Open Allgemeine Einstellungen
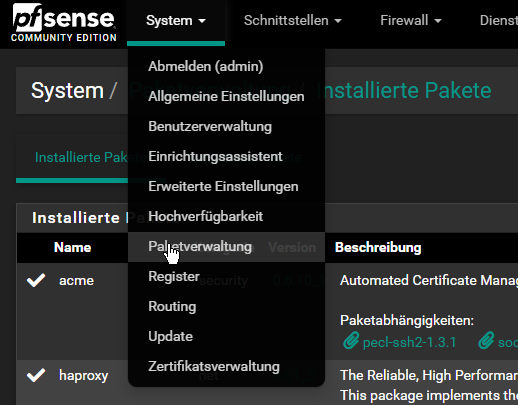The width and height of the screenshot is (518, 405). pyautogui.click(x=226, y=96)
